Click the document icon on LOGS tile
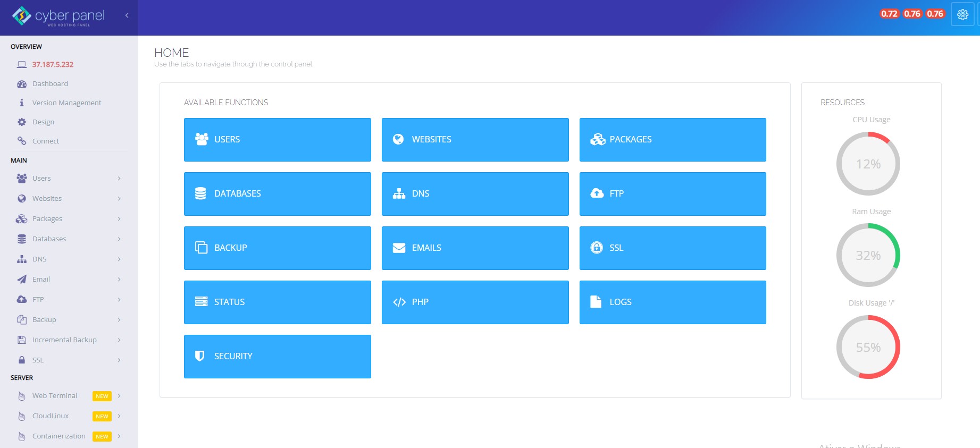The height and width of the screenshot is (448, 980). [x=596, y=302]
